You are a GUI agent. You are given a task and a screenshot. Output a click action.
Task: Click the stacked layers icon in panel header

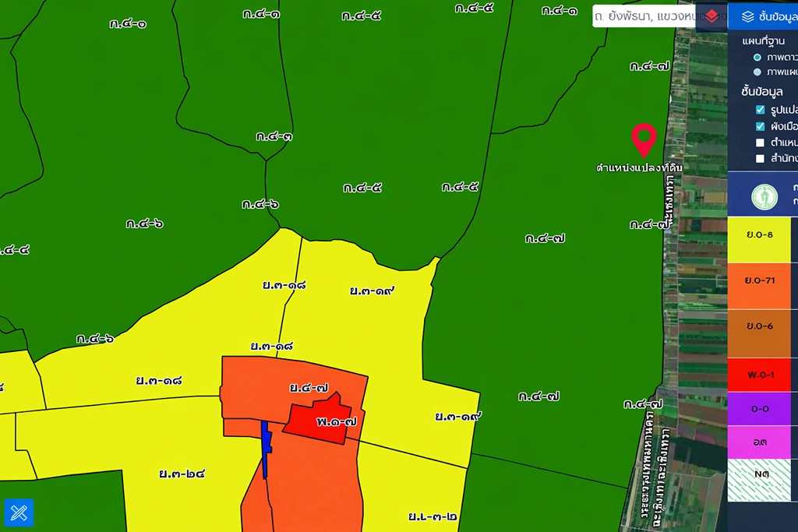click(747, 16)
